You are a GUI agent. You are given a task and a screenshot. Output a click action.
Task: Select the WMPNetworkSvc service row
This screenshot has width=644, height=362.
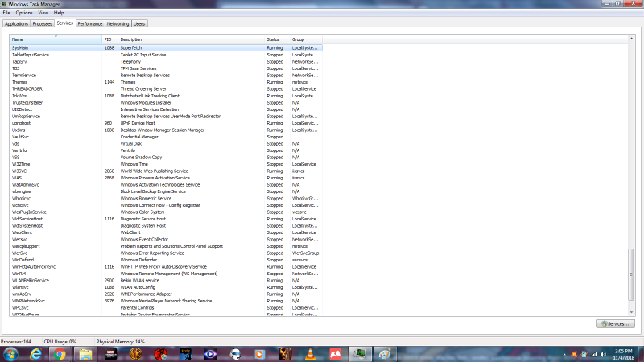166,301
